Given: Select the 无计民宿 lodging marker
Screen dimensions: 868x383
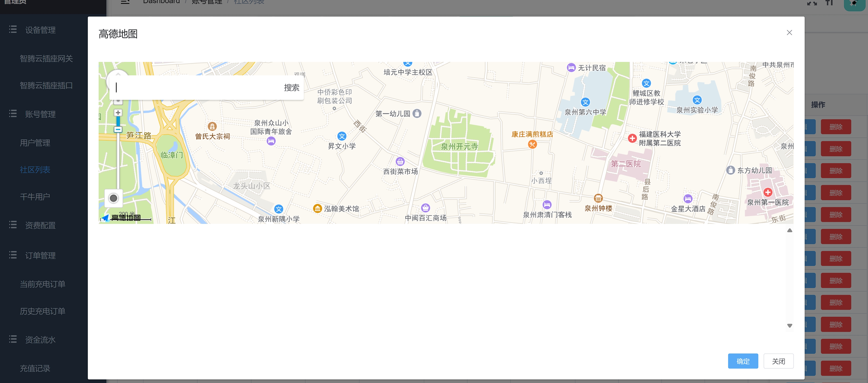Looking at the screenshot, I should coord(571,68).
